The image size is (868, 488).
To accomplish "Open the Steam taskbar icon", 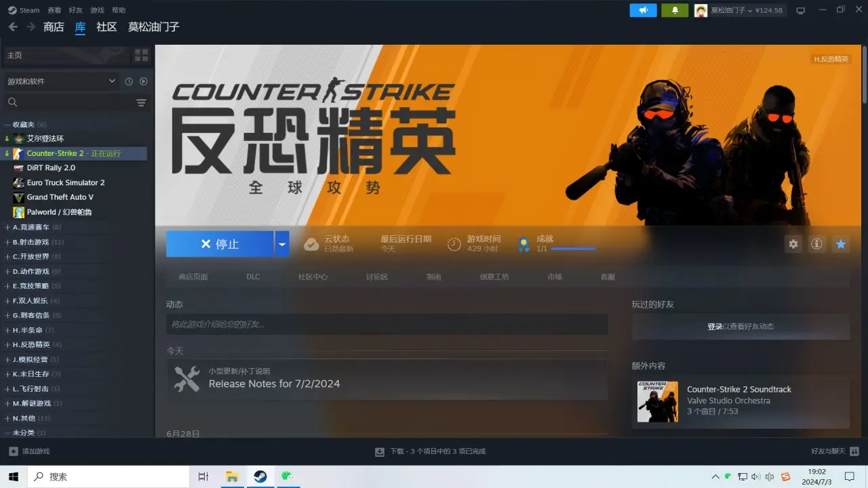I will [x=260, y=476].
